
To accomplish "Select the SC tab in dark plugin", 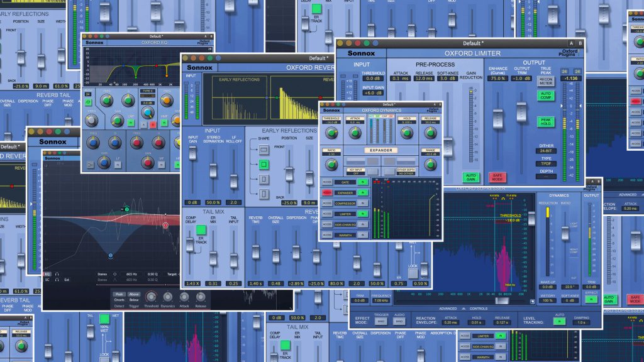I will click(47, 280).
